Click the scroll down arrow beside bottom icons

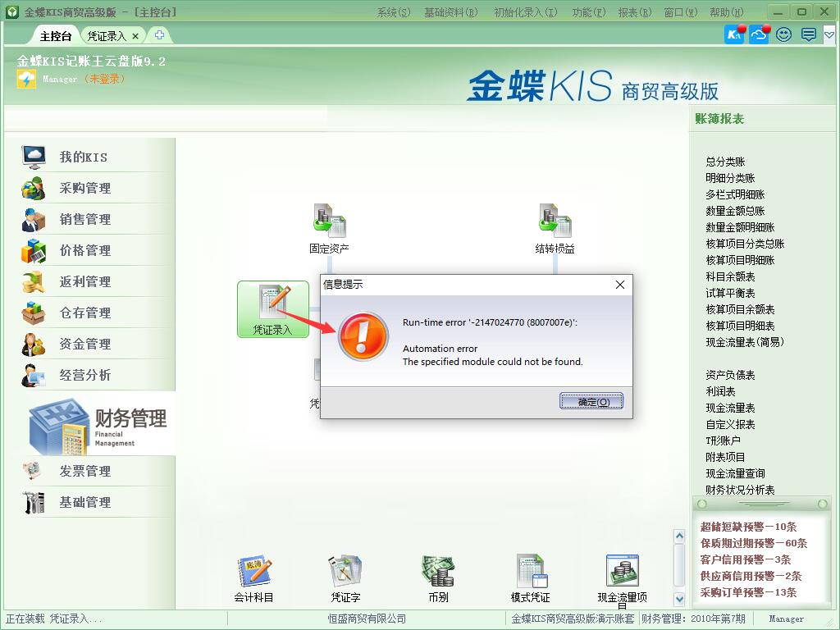pyautogui.click(x=679, y=599)
